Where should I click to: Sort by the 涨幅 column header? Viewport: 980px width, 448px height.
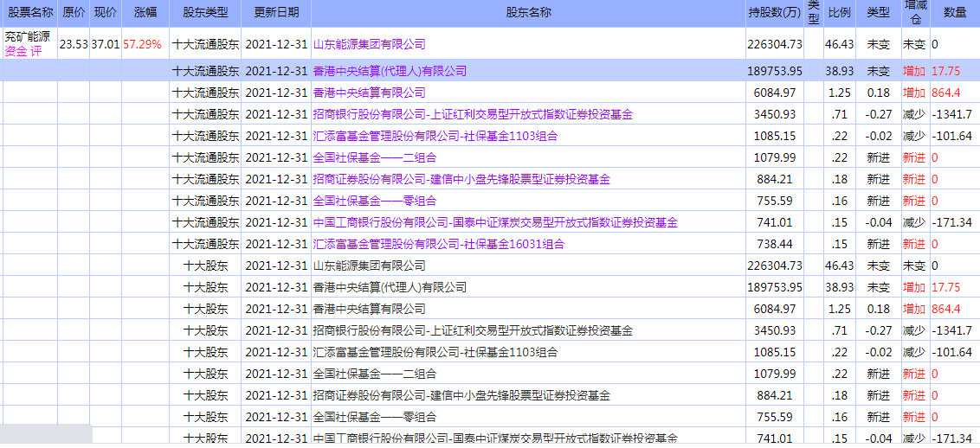[145, 12]
